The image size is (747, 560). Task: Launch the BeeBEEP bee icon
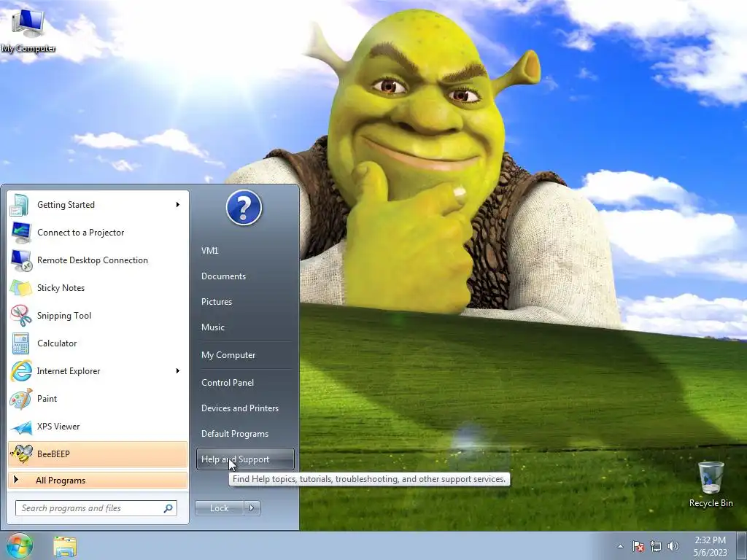click(20, 454)
